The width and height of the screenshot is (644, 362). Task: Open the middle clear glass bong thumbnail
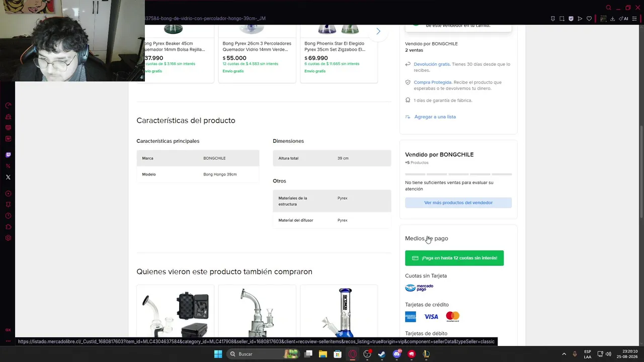coord(257,312)
